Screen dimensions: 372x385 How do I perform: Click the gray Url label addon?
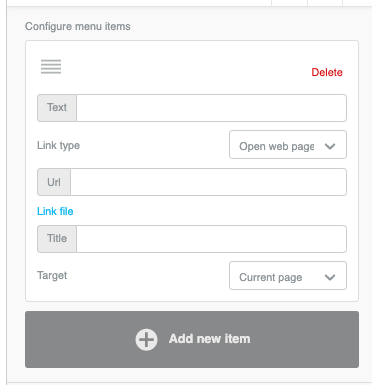click(54, 182)
